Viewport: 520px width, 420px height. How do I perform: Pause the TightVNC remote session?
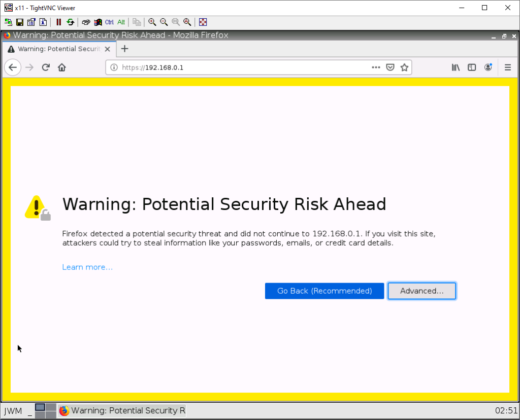click(59, 22)
